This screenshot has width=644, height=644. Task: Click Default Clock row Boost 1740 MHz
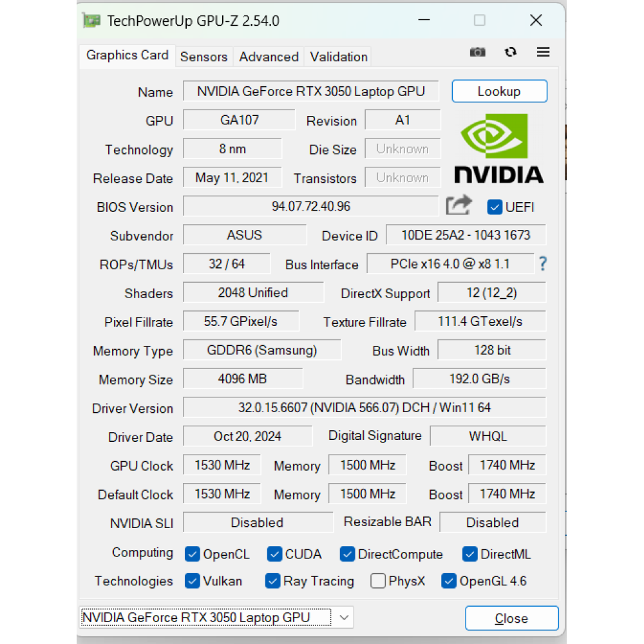(507, 494)
